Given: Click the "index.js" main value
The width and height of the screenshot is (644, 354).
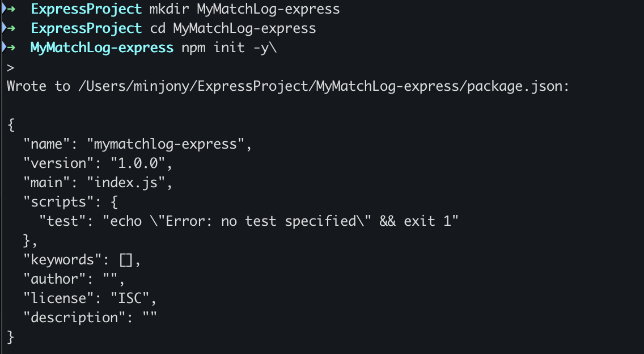Looking at the screenshot, I should click(126, 183).
